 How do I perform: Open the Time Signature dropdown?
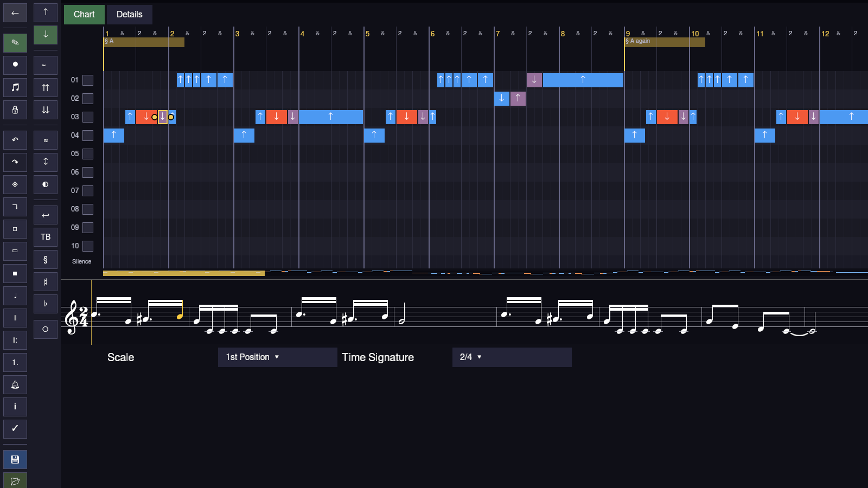[512, 357]
